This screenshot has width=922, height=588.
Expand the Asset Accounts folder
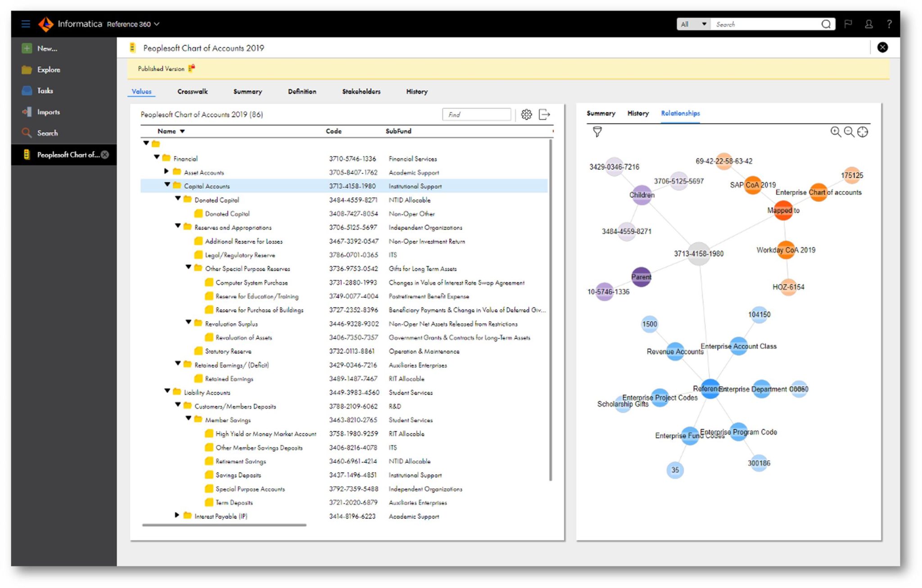tap(167, 171)
